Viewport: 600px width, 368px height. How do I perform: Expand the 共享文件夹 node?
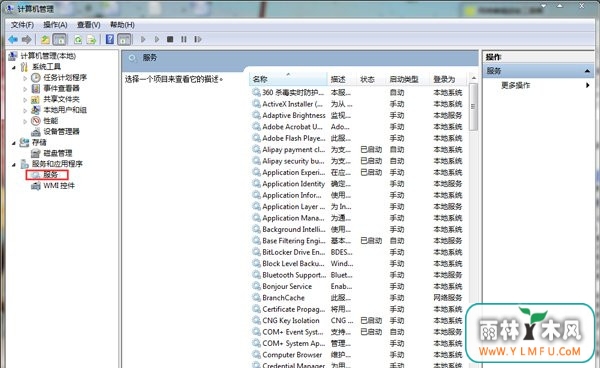tap(25, 100)
